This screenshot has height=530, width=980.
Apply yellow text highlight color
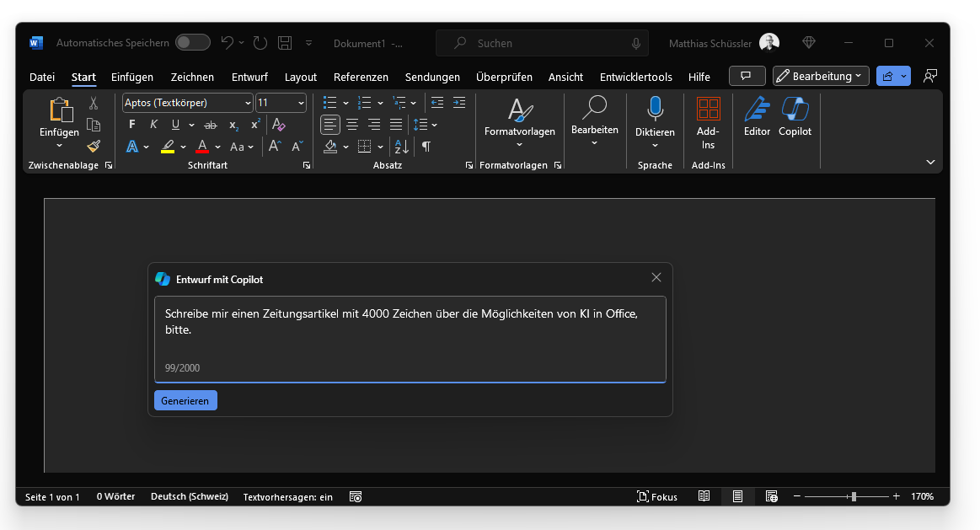click(168, 147)
